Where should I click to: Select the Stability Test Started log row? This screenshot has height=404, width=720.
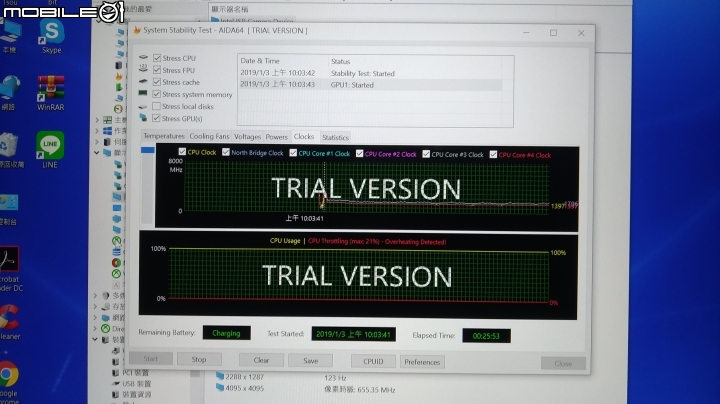(x=370, y=73)
